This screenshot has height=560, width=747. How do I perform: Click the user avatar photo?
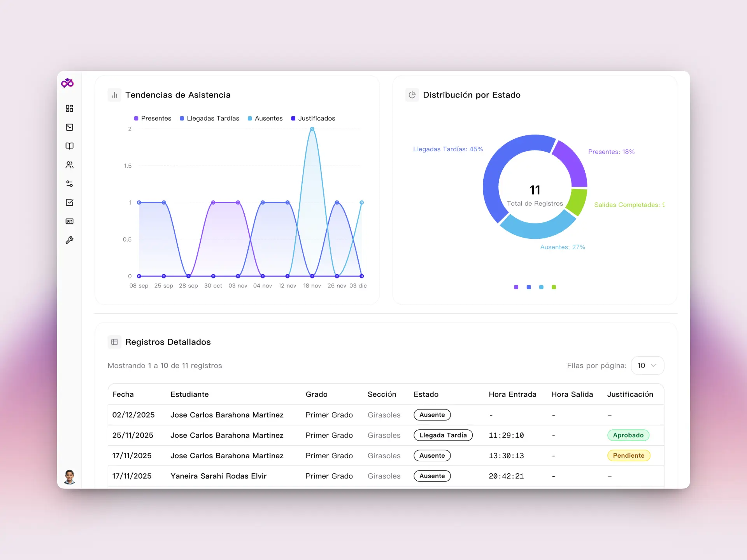(70, 476)
